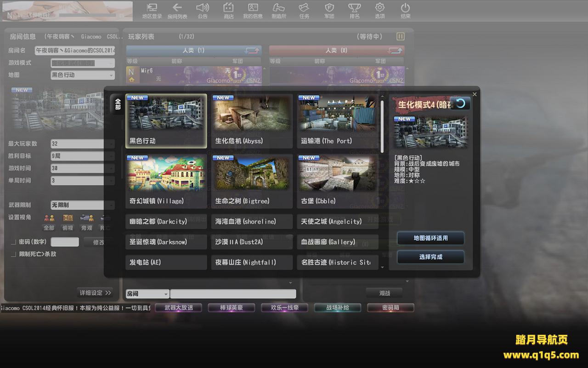This screenshot has height=368, width=588.
Task: Enable the 密码(数字) checkbox
Action: tap(13, 242)
